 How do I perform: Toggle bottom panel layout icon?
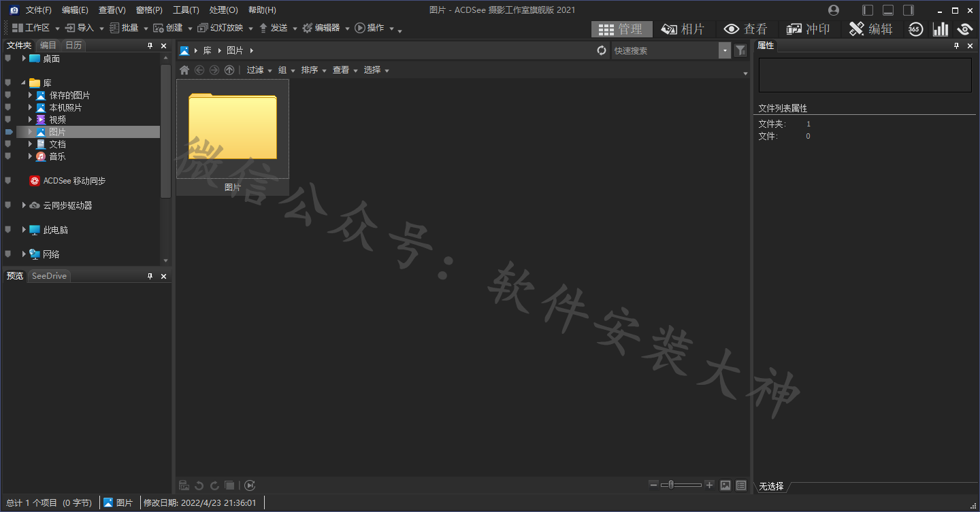[x=888, y=10]
